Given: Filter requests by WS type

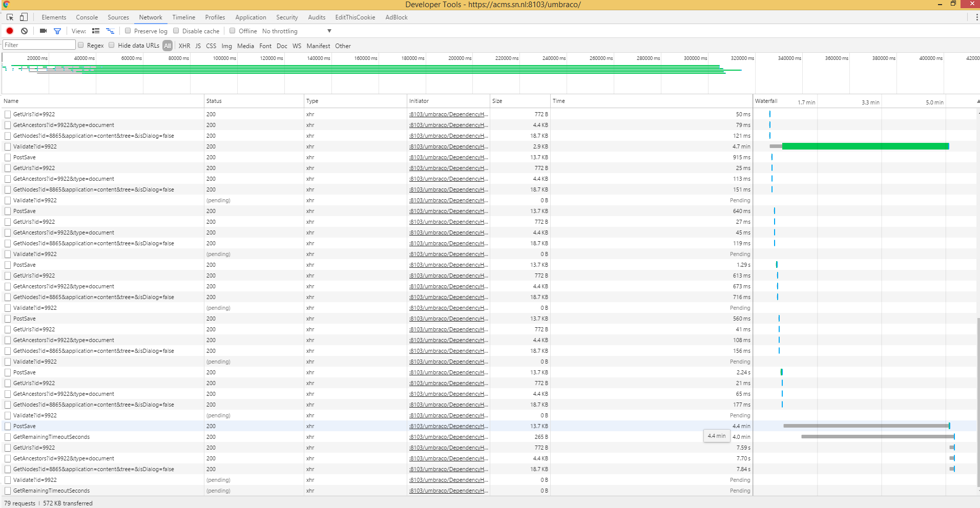Looking at the screenshot, I should click(x=297, y=46).
